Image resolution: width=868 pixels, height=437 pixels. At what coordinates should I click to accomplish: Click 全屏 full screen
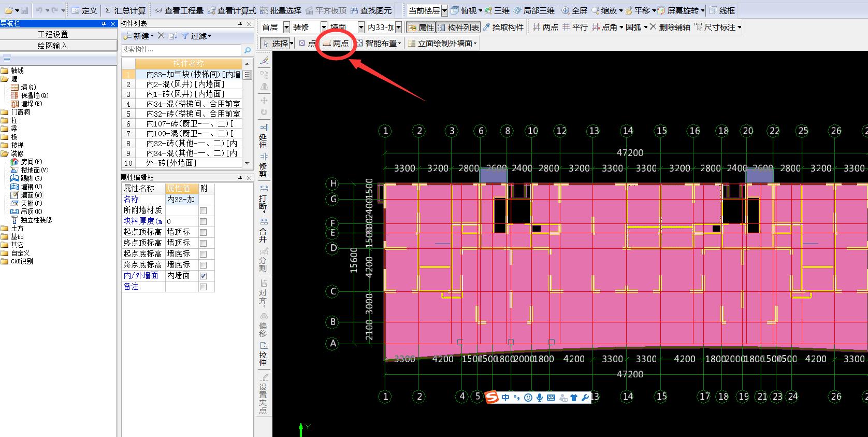coord(574,10)
